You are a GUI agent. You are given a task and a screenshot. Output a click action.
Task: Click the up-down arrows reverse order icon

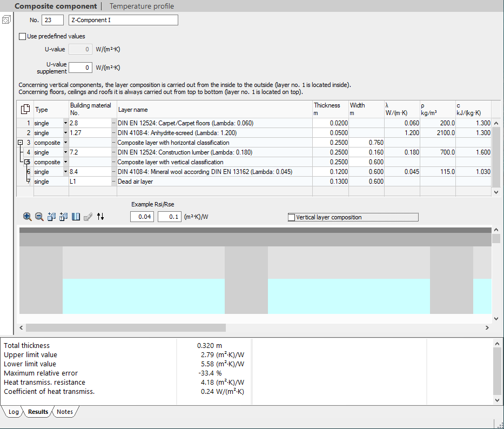click(100, 217)
